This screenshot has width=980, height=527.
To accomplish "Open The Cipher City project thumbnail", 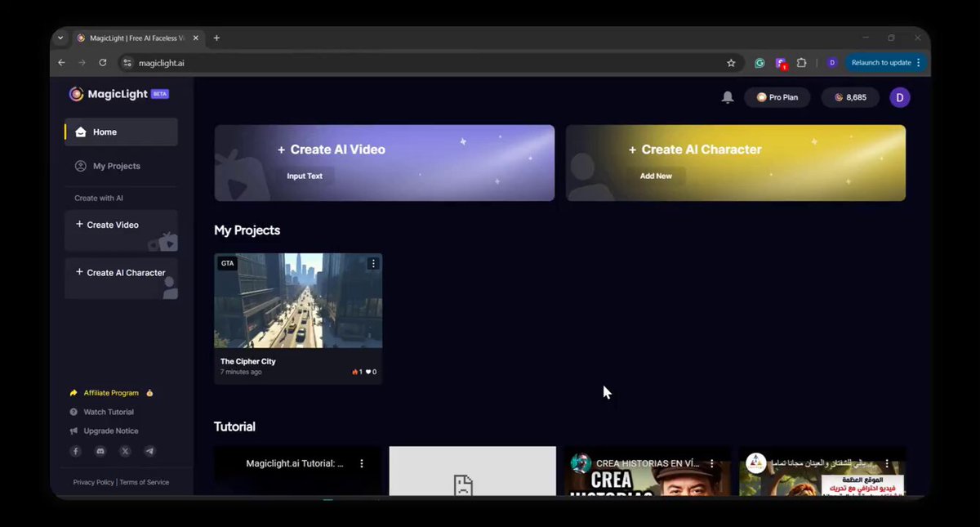I will (298, 301).
